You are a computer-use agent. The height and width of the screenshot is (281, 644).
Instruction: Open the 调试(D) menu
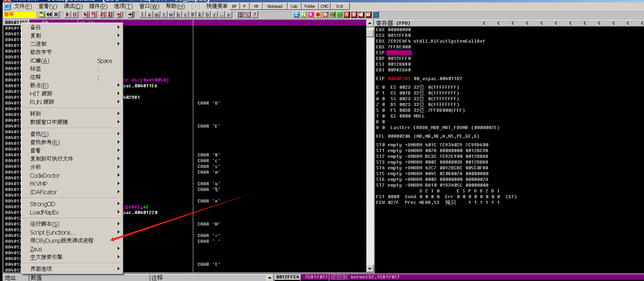pyautogui.click(x=73, y=6)
